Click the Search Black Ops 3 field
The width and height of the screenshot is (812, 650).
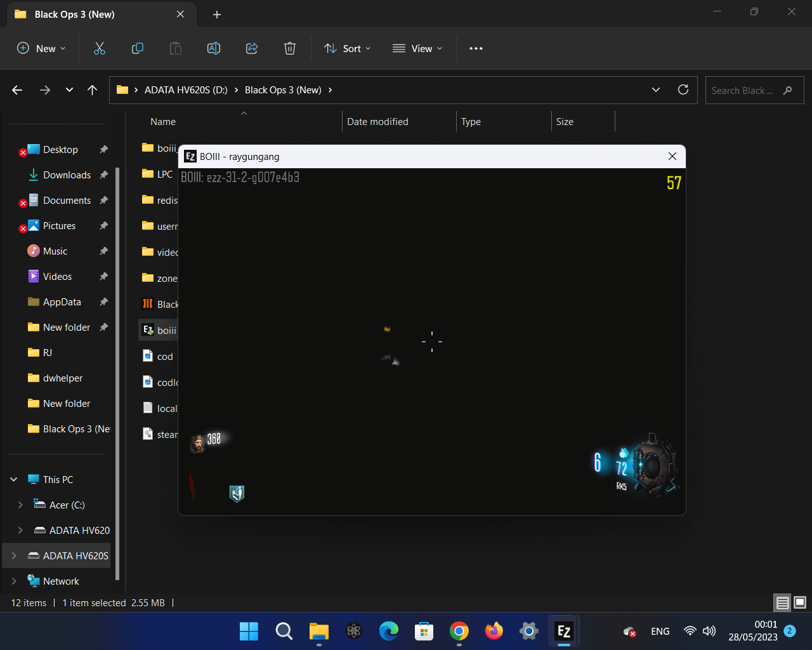pyautogui.click(x=754, y=90)
